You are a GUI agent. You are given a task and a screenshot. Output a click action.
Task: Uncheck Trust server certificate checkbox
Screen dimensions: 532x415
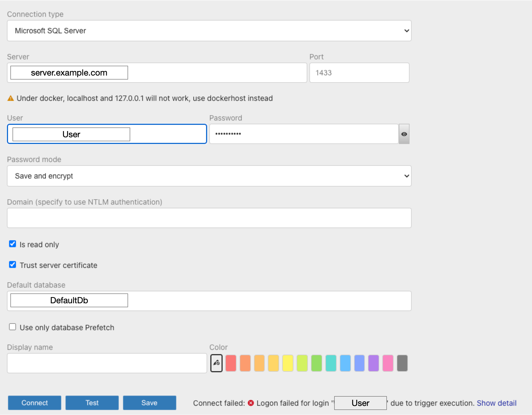pyautogui.click(x=13, y=265)
